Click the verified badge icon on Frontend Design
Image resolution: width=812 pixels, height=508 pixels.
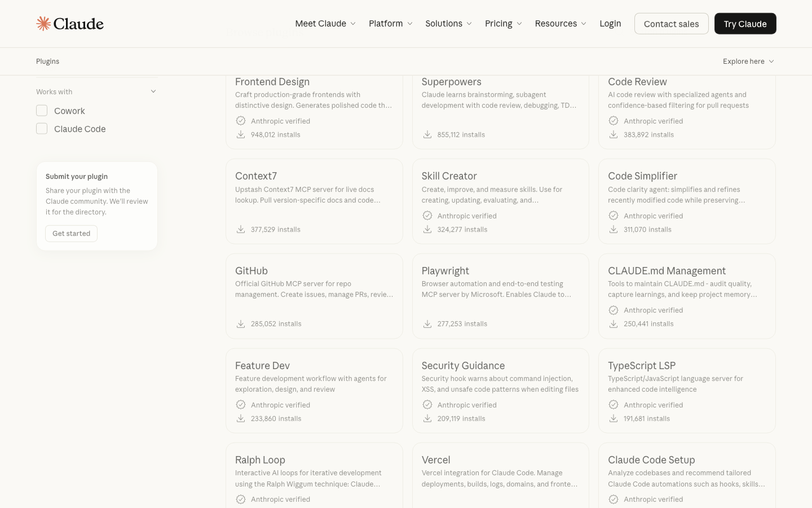[x=241, y=121]
